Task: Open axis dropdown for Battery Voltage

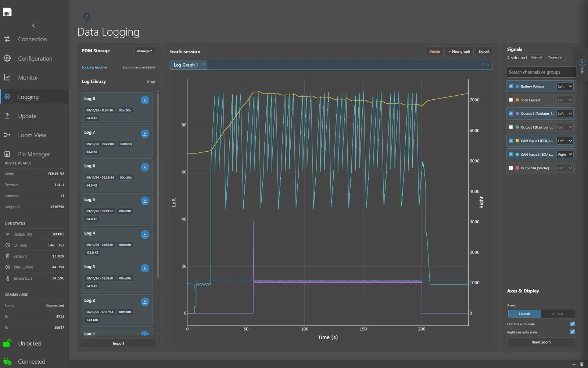Action: point(565,86)
